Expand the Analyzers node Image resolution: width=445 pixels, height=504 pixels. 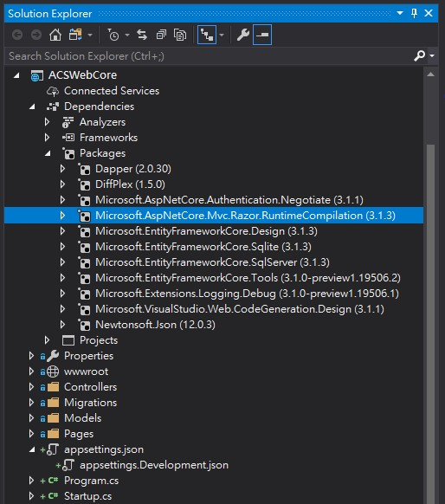click(x=48, y=122)
